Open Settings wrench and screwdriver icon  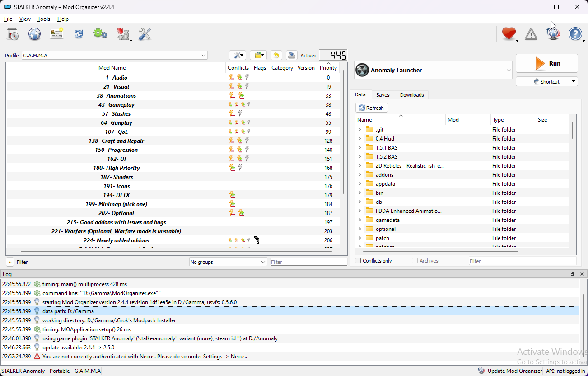tap(145, 34)
